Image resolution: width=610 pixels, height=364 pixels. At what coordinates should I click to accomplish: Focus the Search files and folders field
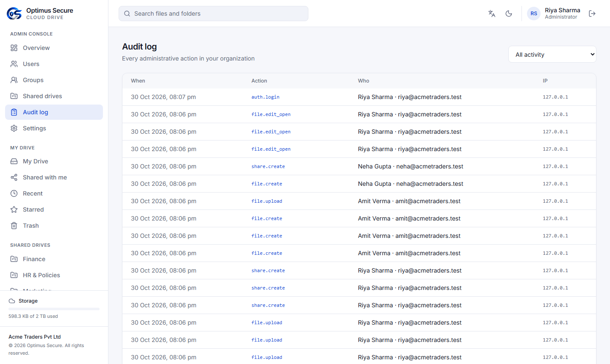pos(213,14)
